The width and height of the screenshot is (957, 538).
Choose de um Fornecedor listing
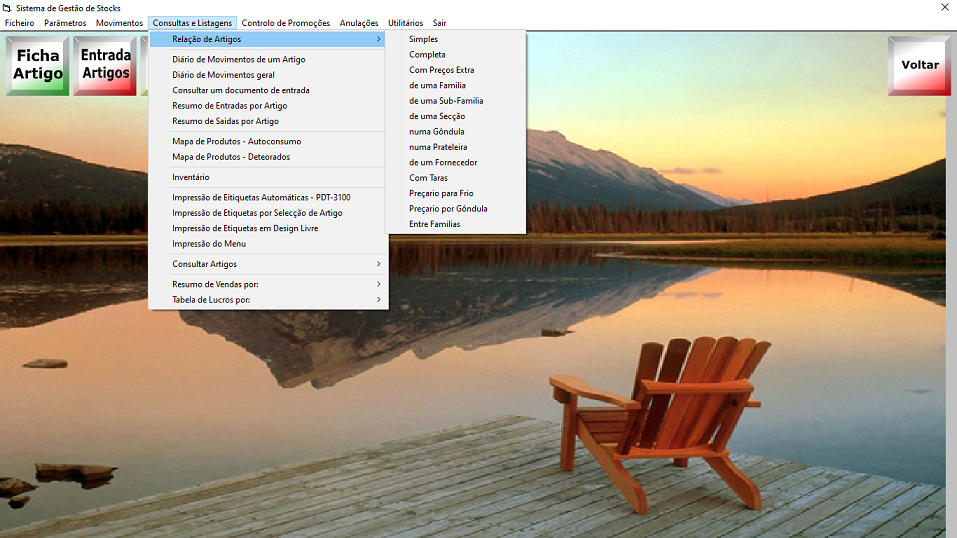pos(443,162)
